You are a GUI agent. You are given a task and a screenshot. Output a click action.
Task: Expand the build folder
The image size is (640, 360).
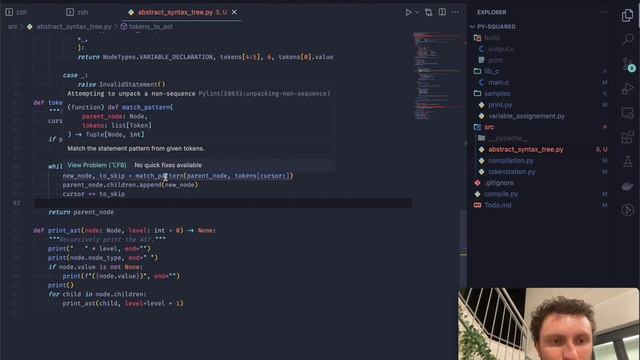coord(491,38)
